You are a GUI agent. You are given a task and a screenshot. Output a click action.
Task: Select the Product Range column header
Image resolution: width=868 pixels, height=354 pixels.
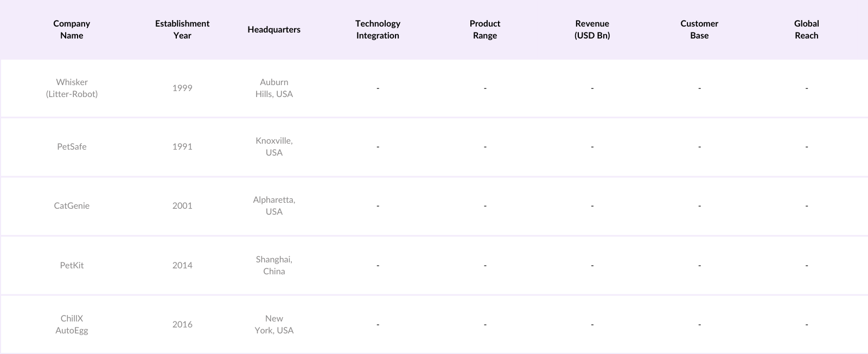pyautogui.click(x=485, y=29)
